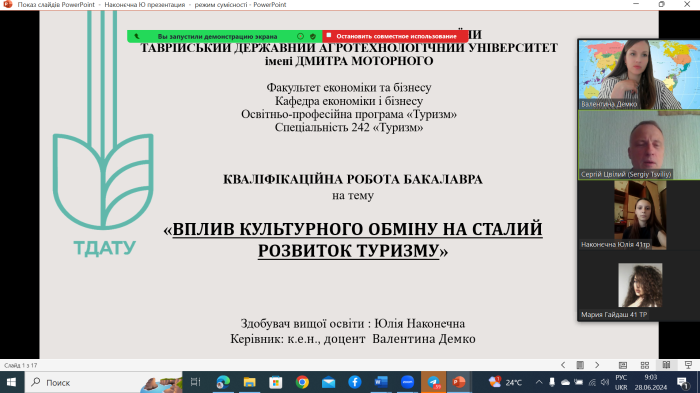
Task: Open Zoom from taskbar
Action: (407, 382)
